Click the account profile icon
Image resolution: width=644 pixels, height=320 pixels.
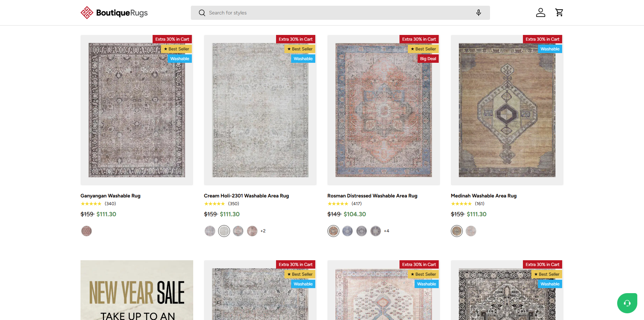[x=540, y=12]
